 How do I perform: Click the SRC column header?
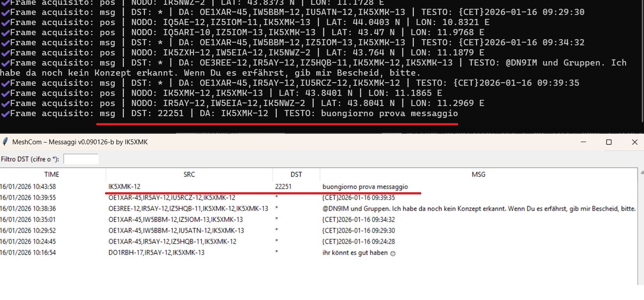(x=189, y=174)
